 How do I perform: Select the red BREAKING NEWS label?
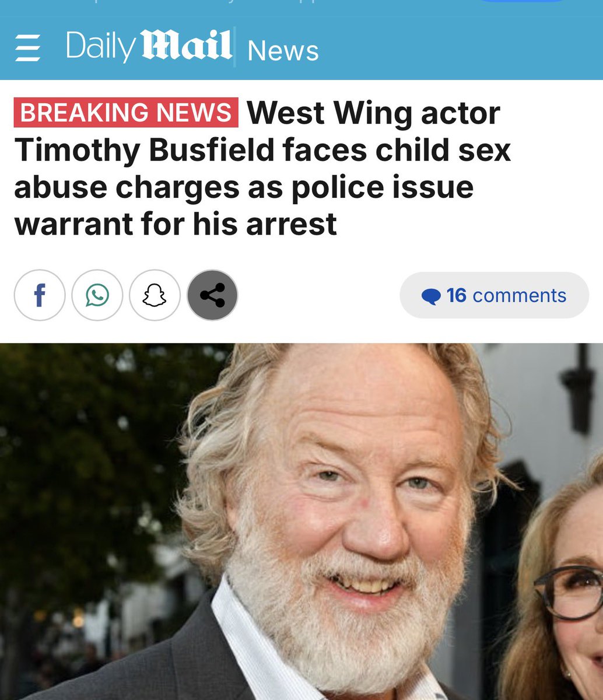[126, 112]
